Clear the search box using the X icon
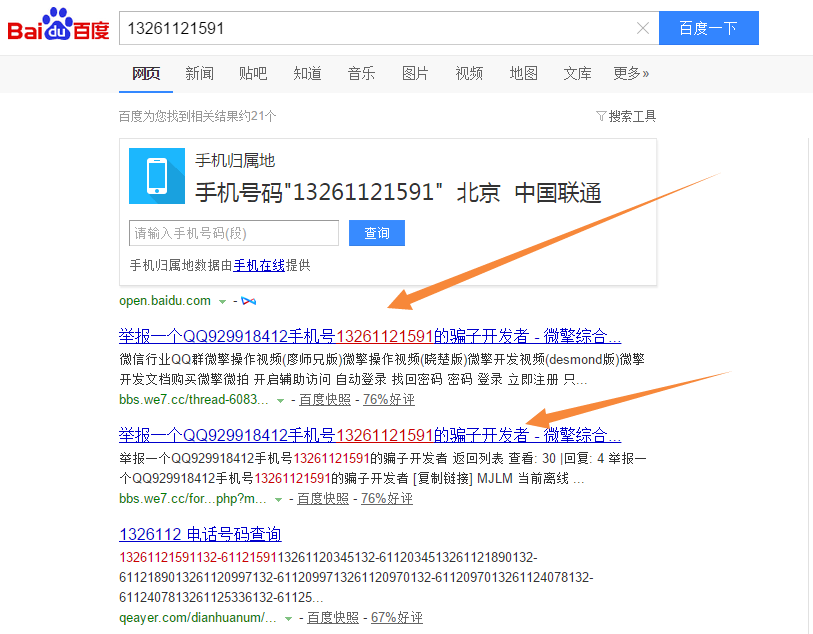This screenshot has height=634, width=813. [643, 28]
